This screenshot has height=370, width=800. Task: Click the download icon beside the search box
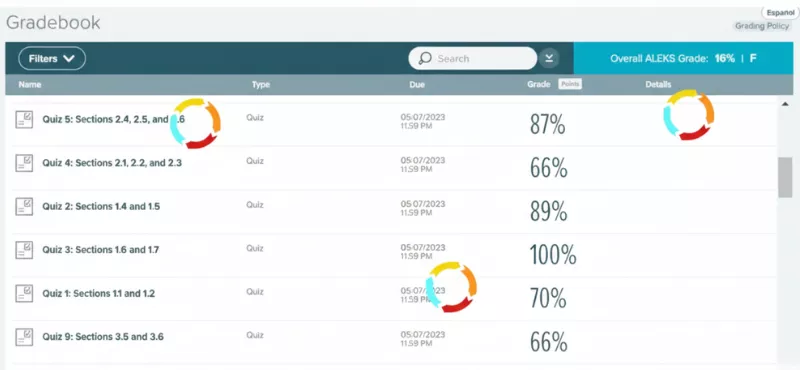tap(549, 58)
